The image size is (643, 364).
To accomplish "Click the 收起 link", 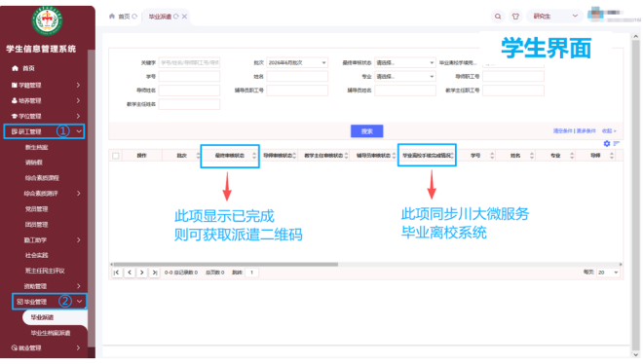I will click(x=609, y=131).
